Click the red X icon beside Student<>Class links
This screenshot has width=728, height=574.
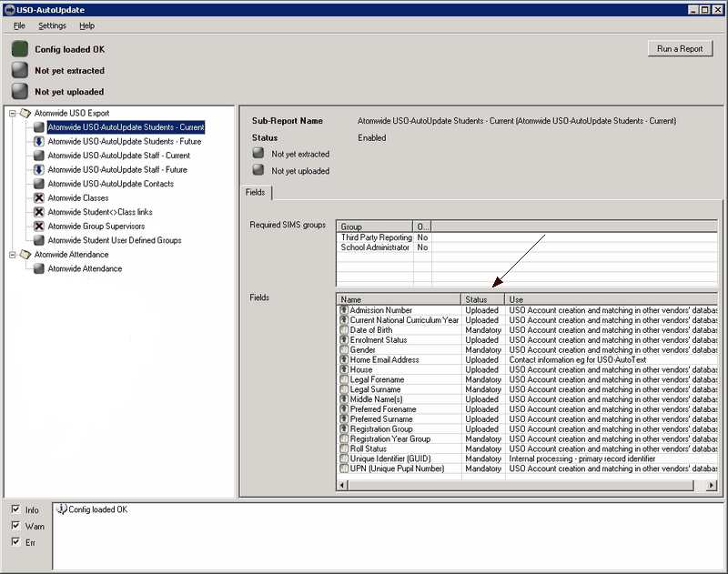(39, 212)
